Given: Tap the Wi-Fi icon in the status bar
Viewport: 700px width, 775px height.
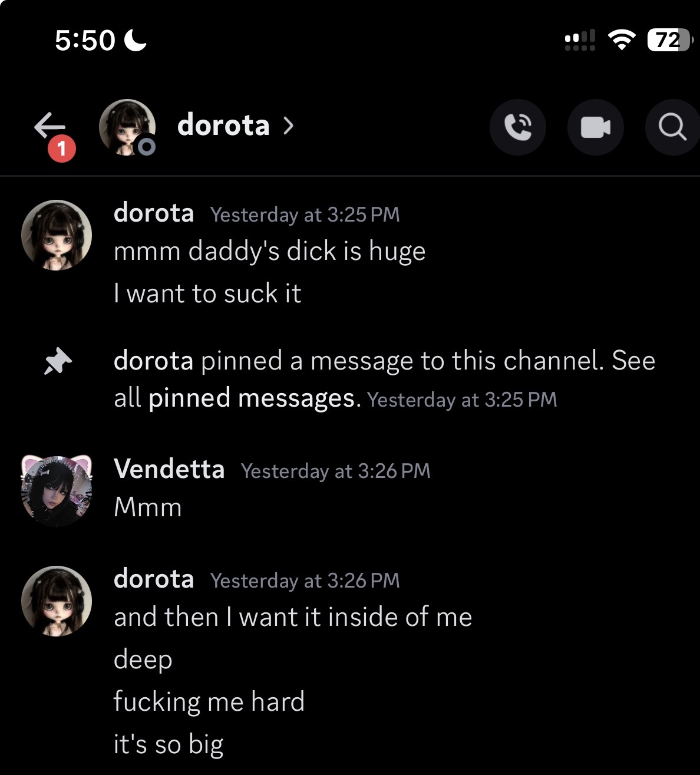Looking at the screenshot, I should click(x=621, y=40).
